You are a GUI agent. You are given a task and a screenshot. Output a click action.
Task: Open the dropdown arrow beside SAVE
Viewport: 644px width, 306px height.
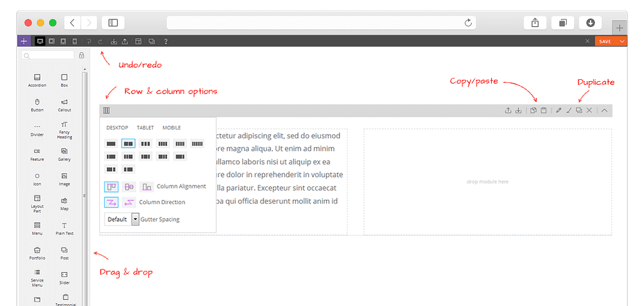[622, 41]
